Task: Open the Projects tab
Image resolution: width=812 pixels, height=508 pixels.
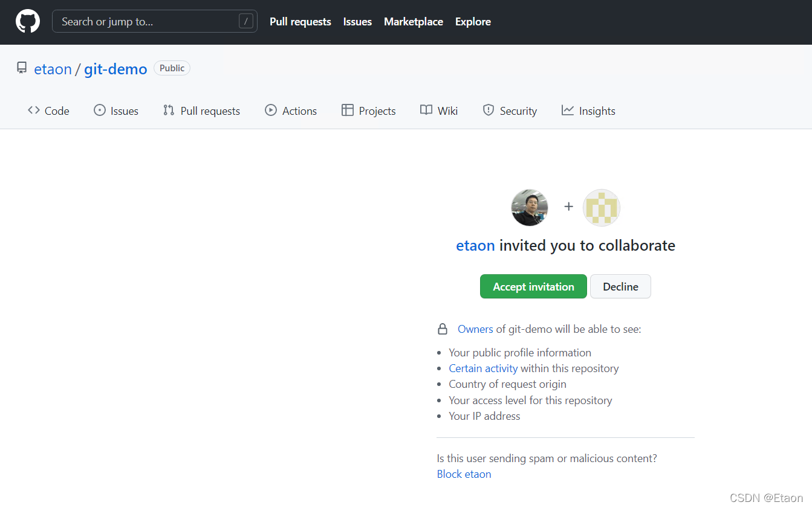Action: coord(369,111)
